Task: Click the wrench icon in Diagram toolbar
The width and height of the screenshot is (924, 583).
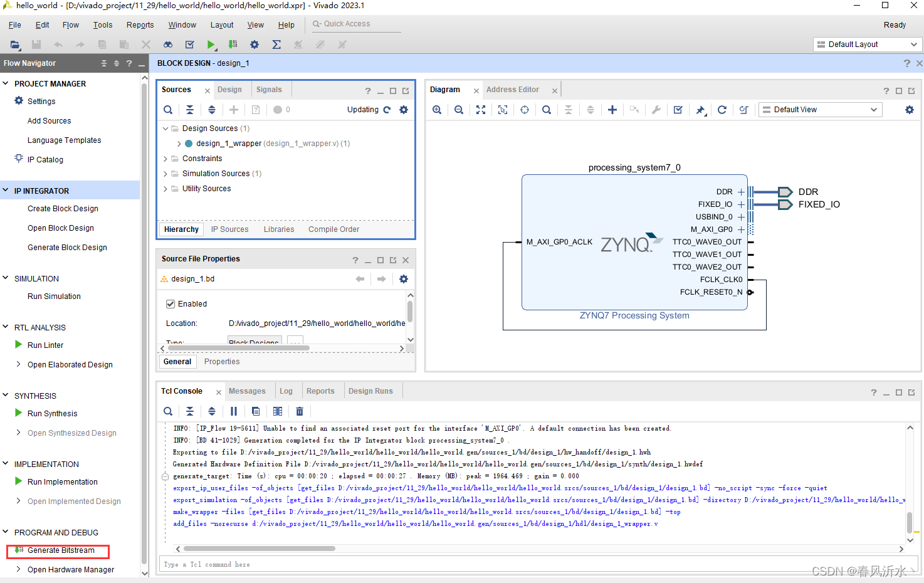Action: tap(656, 110)
